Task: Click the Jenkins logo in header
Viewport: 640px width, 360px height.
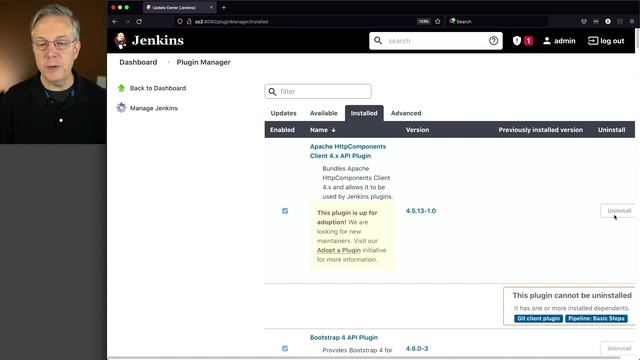Action: click(149, 41)
